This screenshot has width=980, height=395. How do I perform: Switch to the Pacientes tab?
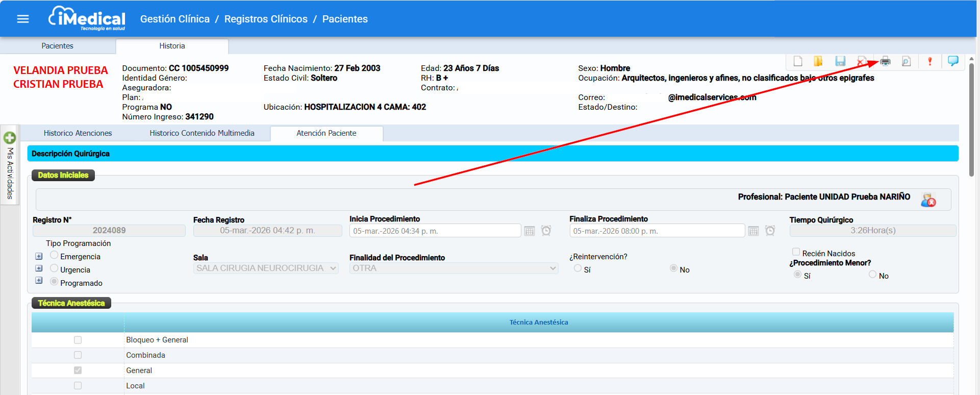click(57, 46)
